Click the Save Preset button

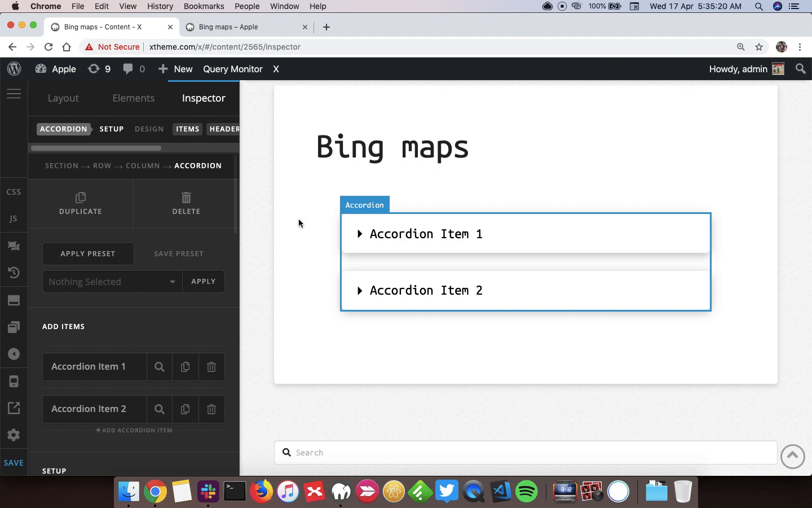coord(179,254)
